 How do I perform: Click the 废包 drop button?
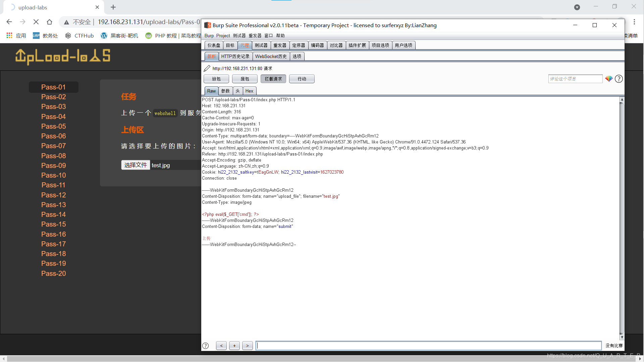(x=245, y=79)
